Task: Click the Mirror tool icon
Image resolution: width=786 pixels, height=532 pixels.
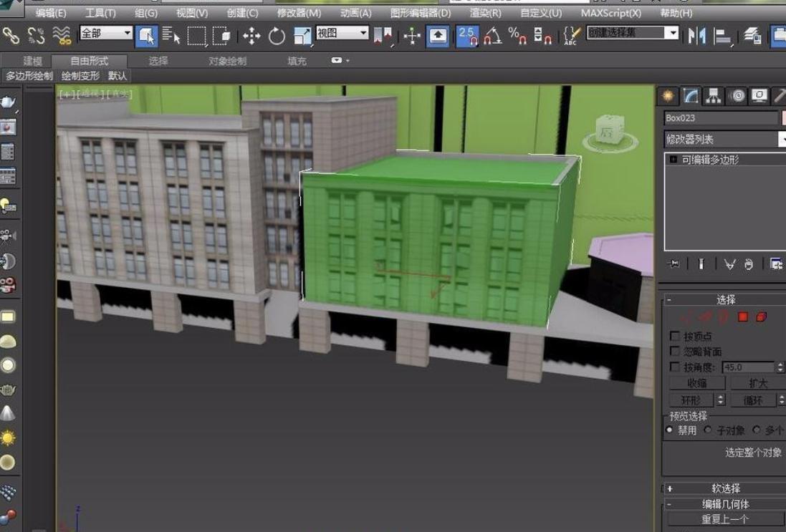Action: click(696, 35)
